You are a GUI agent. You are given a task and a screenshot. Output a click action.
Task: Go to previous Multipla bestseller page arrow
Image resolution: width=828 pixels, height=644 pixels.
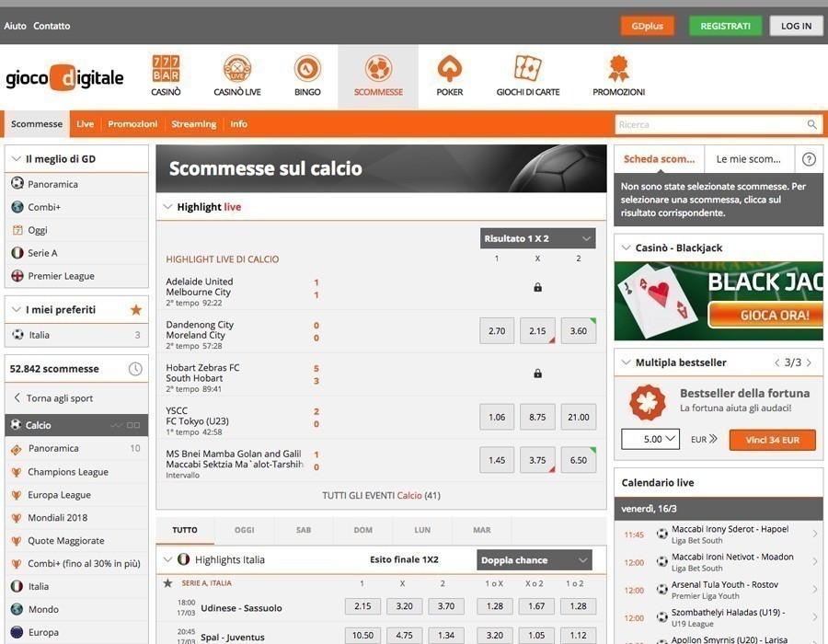776,362
